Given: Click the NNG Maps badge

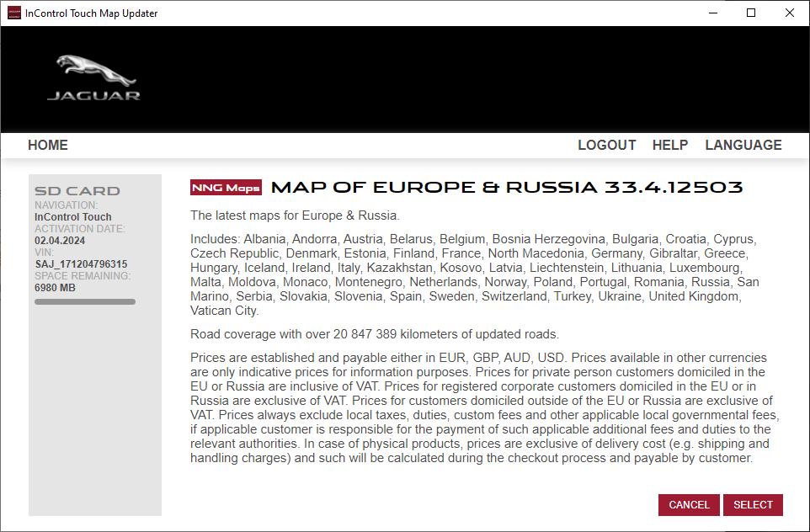Looking at the screenshot, I should (226, 188).
